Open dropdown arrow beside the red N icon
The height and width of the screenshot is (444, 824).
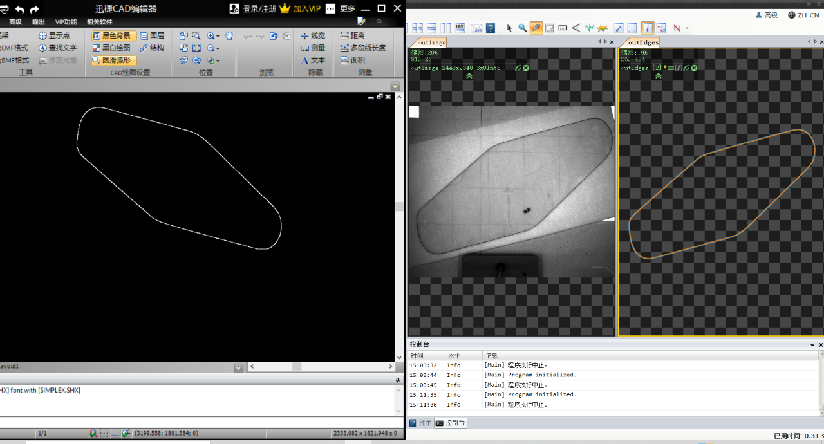point(686,28)
